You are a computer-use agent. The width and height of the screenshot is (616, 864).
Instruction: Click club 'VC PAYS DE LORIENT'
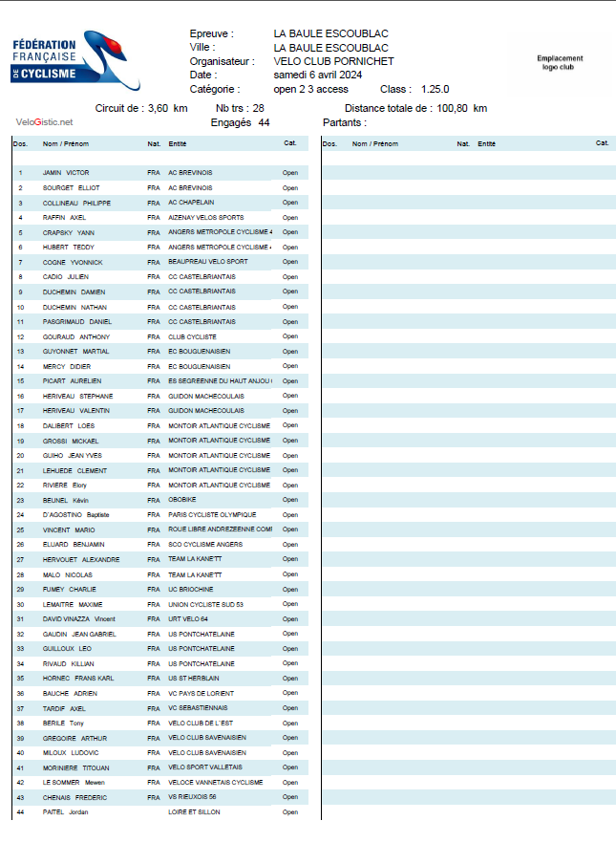click(x=201, y=694)
